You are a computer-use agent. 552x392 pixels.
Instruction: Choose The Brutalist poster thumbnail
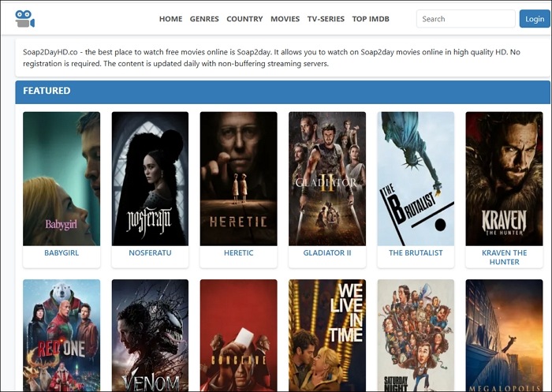[416, 178]
